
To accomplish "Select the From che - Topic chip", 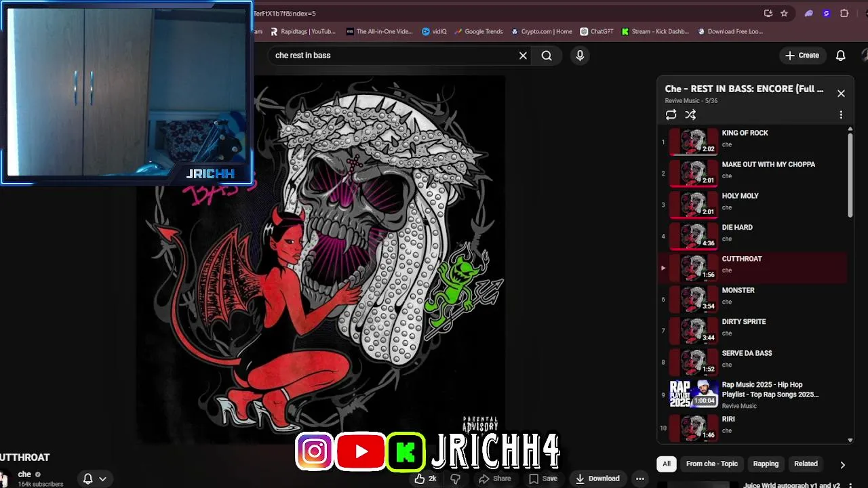I will pyautogui.click(x=711, y=464).
